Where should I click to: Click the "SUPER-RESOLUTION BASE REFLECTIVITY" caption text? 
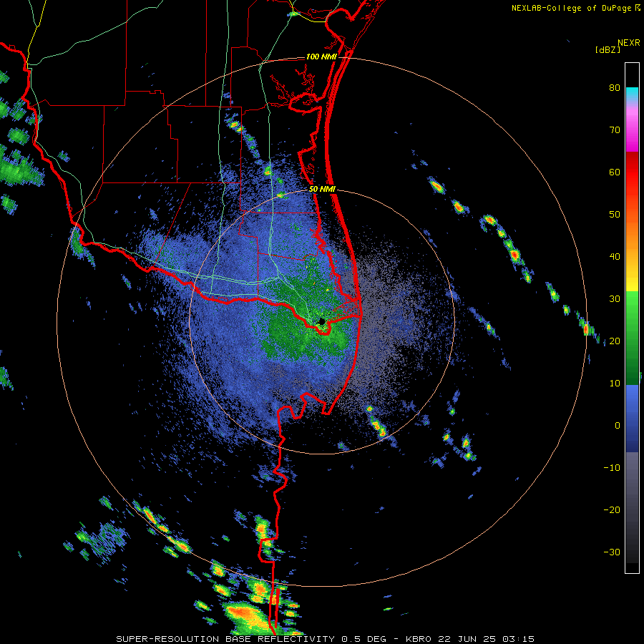tap(225, 639)
